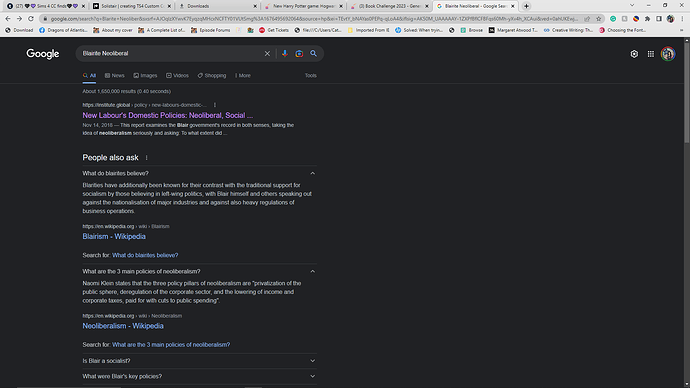Screen dimensions: 690x388
Task: Select the Videos results tab
Action: tap(177, 76)
